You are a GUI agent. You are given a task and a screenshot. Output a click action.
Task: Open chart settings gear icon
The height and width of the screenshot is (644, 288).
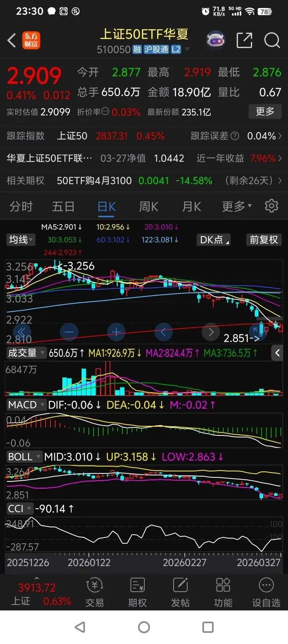tap(272, 206)
